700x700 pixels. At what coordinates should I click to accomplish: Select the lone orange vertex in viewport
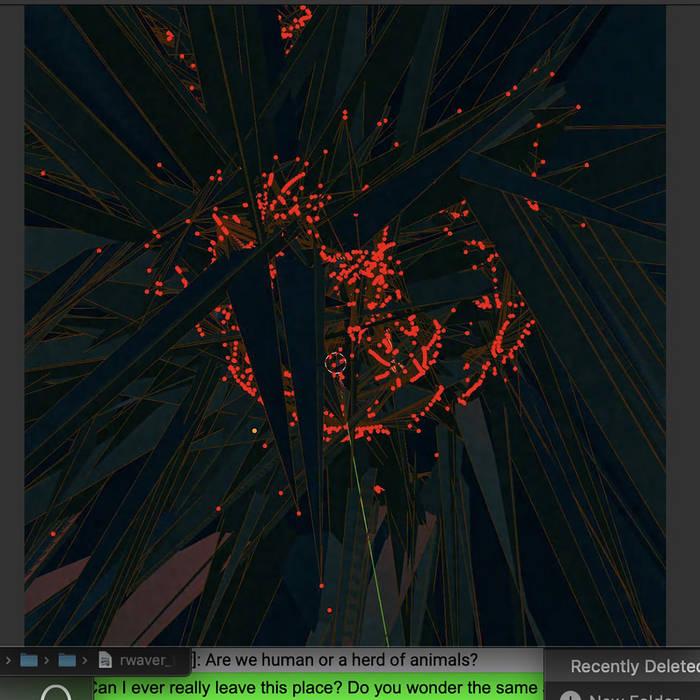(254, 431)
